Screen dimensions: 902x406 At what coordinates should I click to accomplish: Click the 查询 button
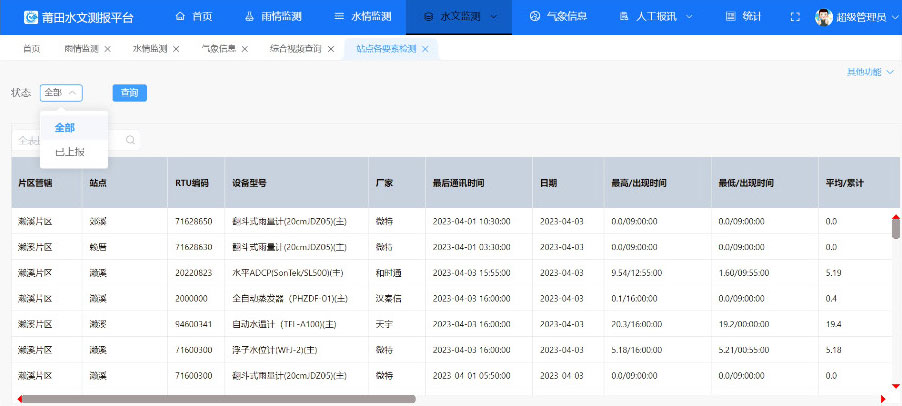pyautogui.click(x=129, y=93)
